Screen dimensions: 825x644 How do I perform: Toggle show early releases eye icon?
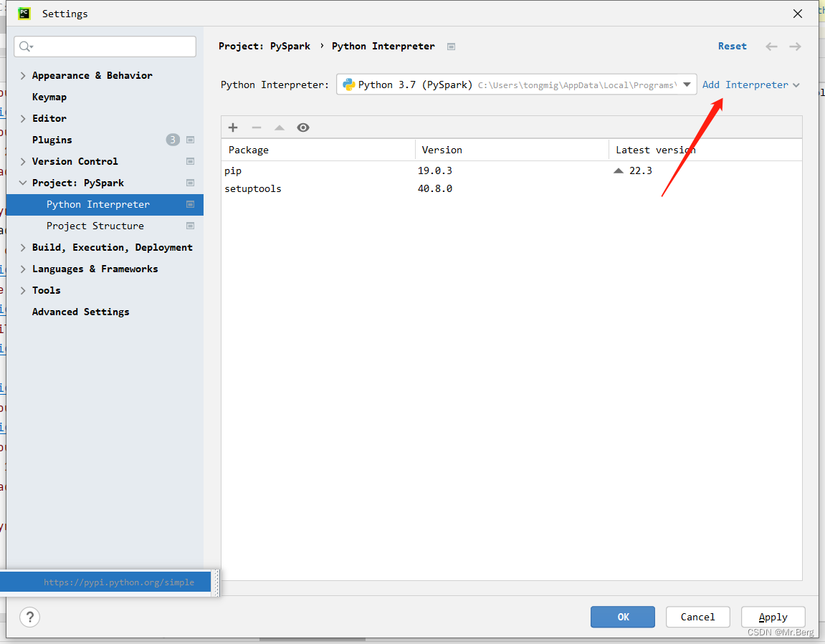[303, 128]
